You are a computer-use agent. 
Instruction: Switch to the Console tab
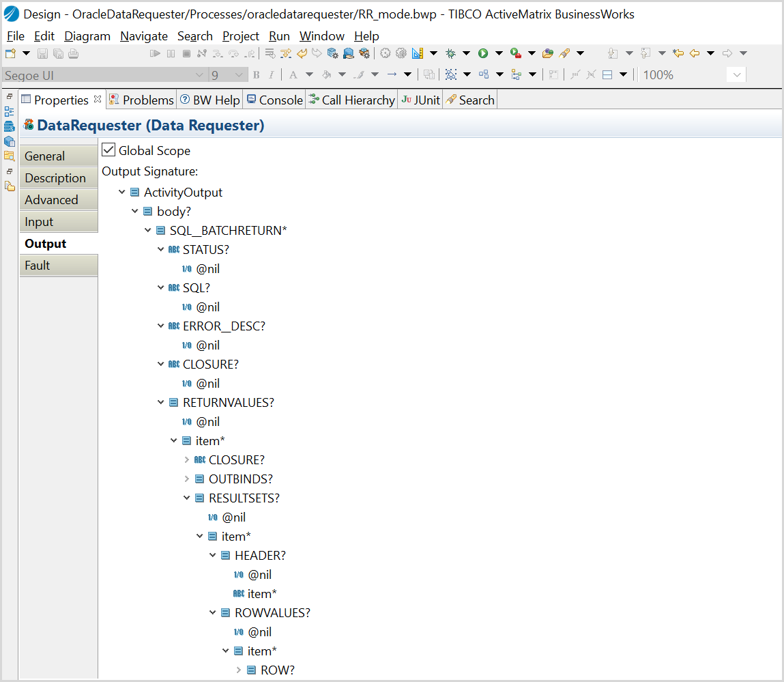(x=274, y=100)
